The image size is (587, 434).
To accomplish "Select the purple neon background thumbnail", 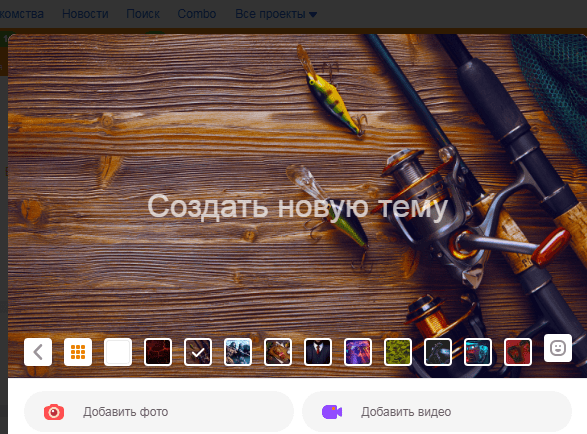I will pyautogui.click(x=358, y=352).
